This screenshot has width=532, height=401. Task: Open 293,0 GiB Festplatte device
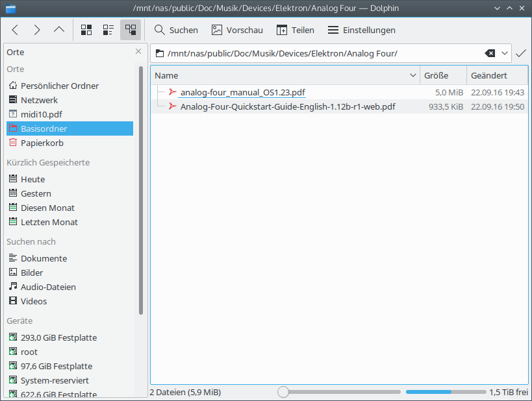(x=70, y=337)
